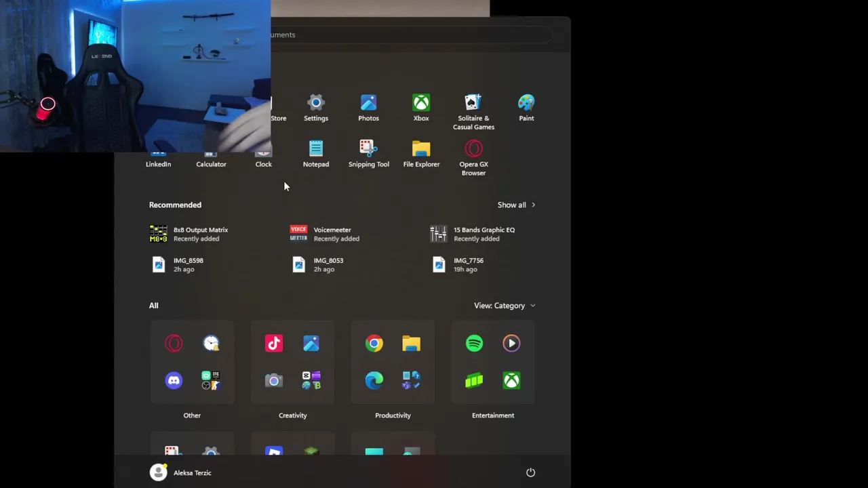The height and width of the screenshot is (488, 868).
Task: Show all recommended items
Action: tap(516, 205)
